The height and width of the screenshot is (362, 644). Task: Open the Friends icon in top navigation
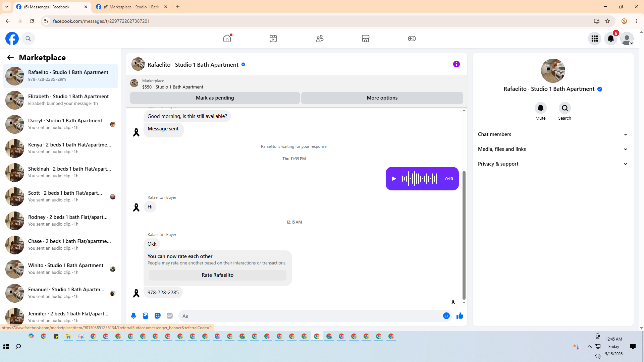pos(320,39)
